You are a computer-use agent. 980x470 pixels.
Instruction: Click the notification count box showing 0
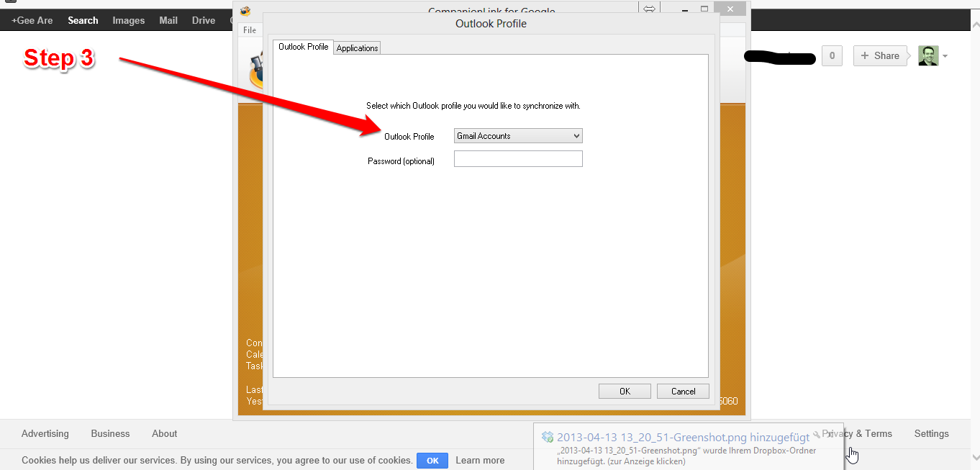832,55
